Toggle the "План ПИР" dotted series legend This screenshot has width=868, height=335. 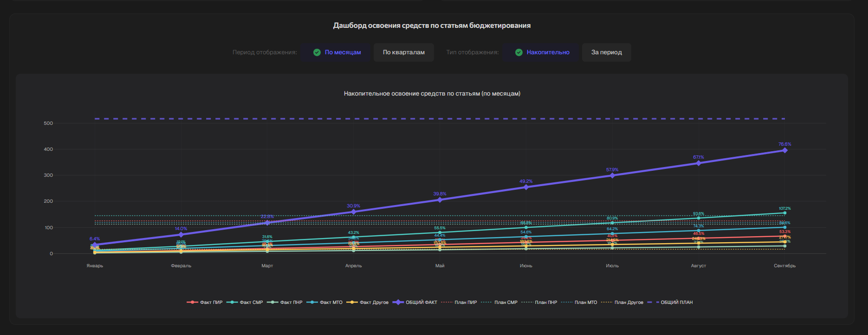coord(459,303)
